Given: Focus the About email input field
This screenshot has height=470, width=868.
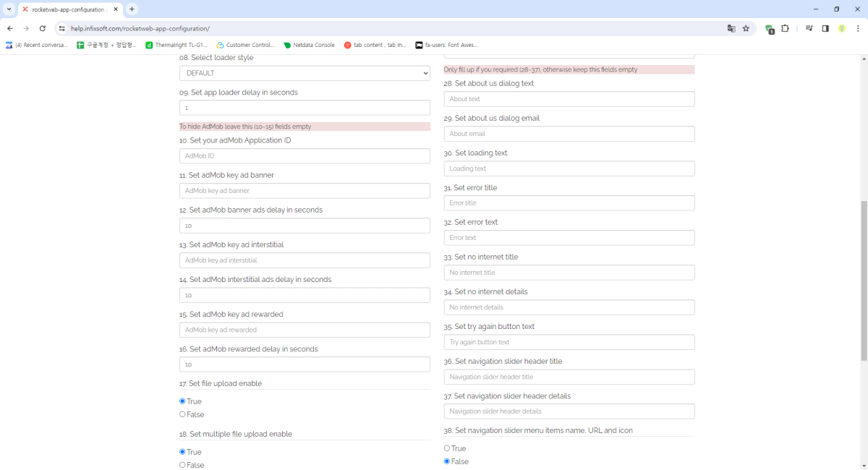Looking at the screenshot, I should [569, 134].
